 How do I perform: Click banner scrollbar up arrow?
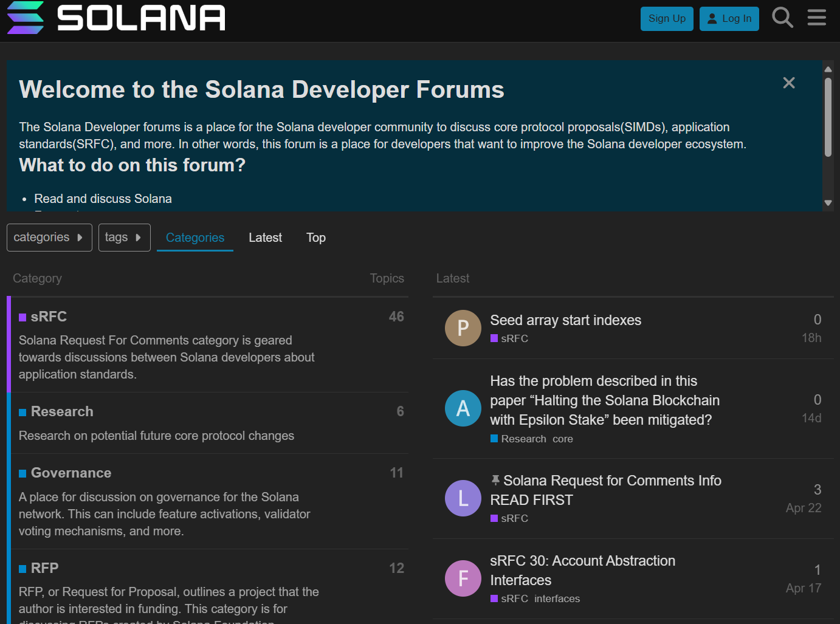click(x=828, y=68)
